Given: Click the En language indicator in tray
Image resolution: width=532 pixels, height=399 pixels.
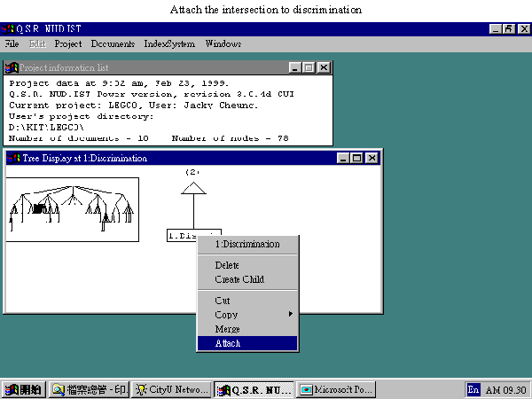Looking at the screenshot, I should [473, 389].
